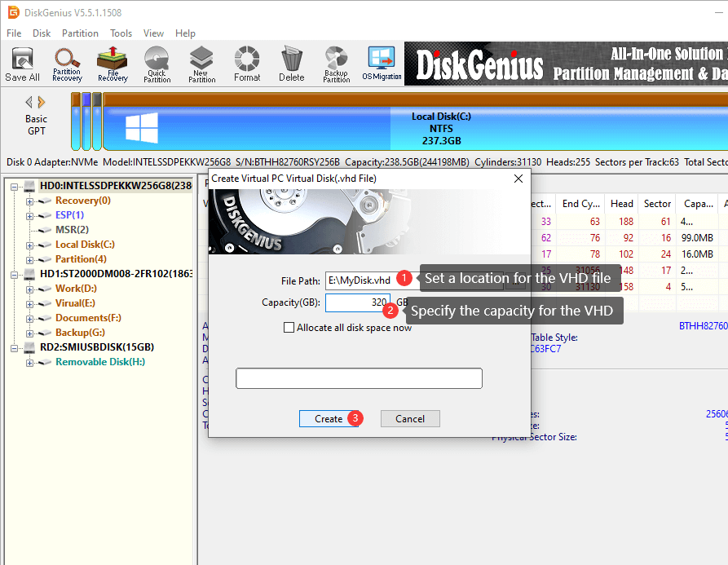728x565 pixels.
Task: Close the Create Virtual Disk dialog
Action: [518, 179]
